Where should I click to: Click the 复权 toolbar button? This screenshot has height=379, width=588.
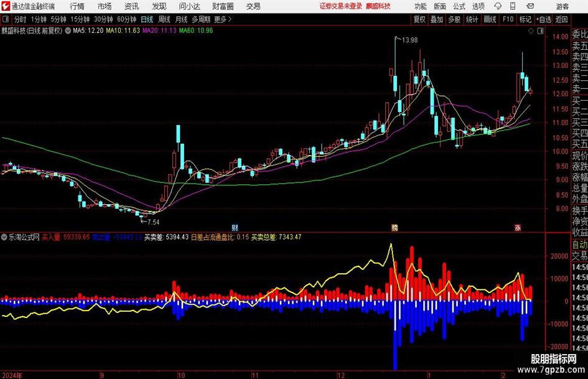coord(419,19)
